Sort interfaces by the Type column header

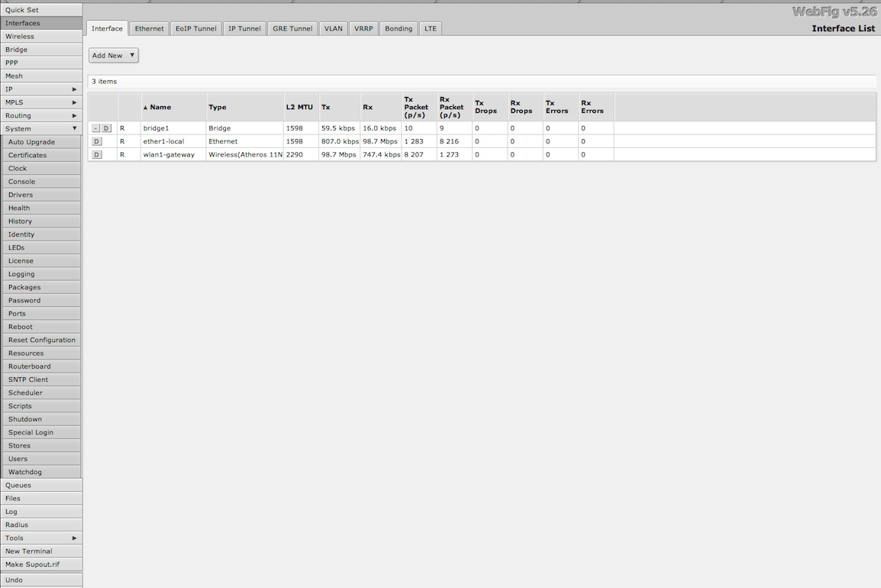[x=218, y=107]
